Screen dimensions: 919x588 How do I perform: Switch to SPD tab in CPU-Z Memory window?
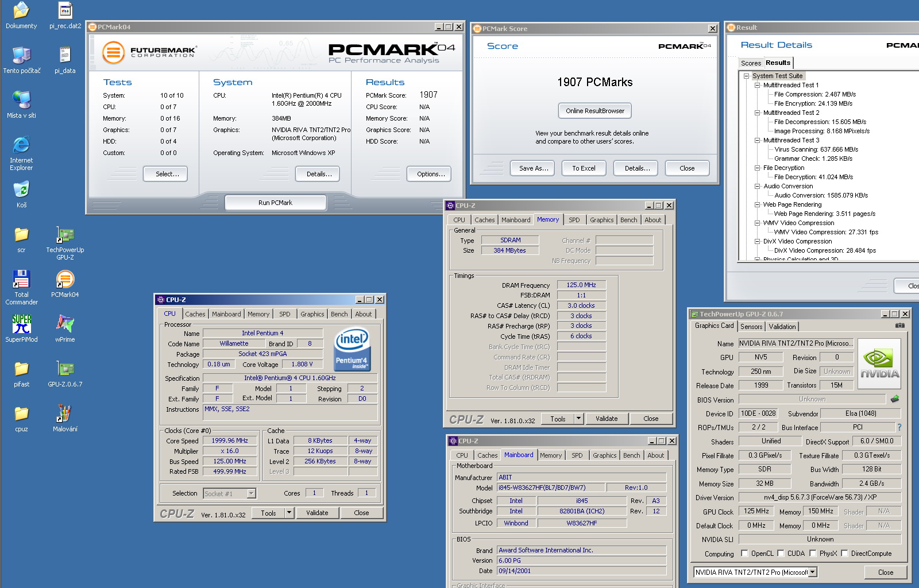tap(574, 220)
